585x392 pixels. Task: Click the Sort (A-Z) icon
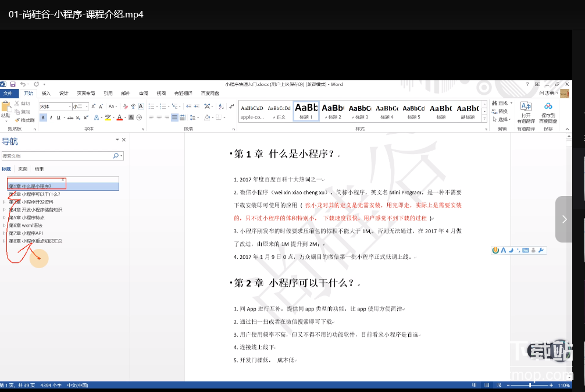pos(221,106)
